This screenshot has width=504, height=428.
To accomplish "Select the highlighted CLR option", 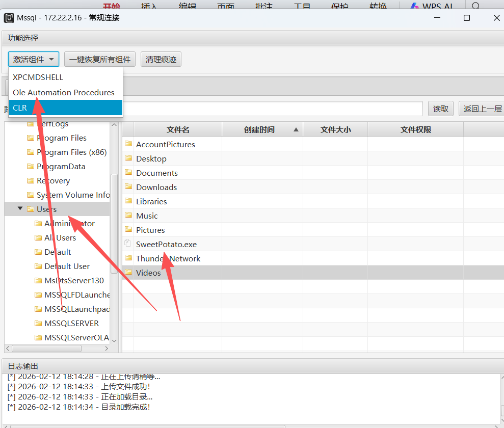I will 66,108.
